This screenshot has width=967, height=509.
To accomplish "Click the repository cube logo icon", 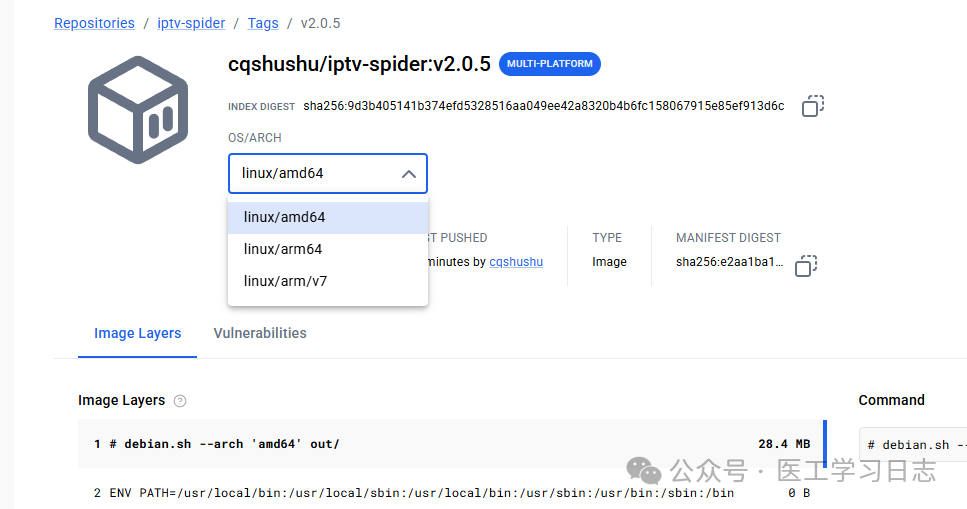I will tap(138, 110).
